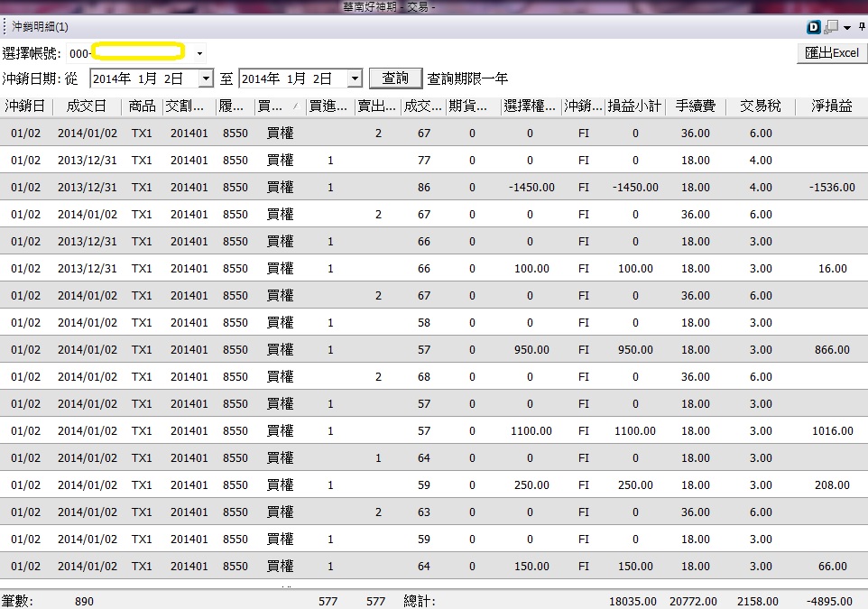Open the start date calendar dropdown
The height and width of the screenshot is (609, 868).
tap(206, 78)
